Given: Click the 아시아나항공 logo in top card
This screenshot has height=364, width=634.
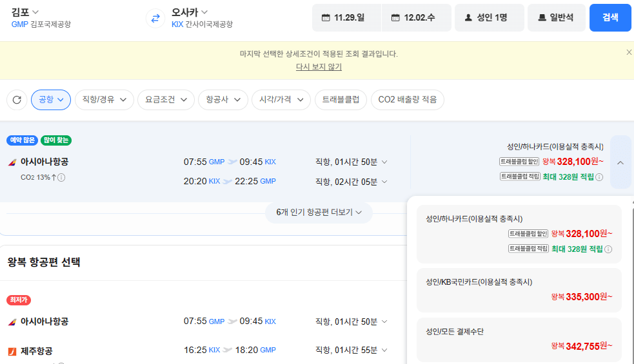Looking at the screenshot, I should point(12,162).
